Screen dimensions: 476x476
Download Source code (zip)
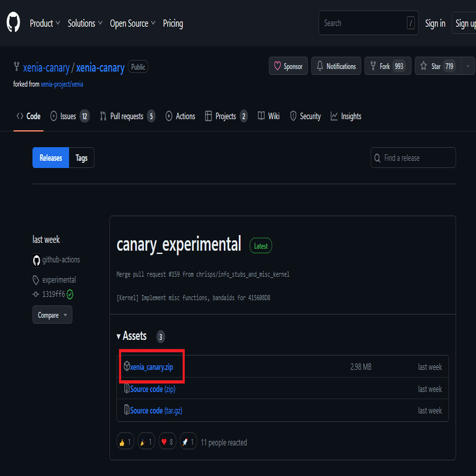(152, 389)
